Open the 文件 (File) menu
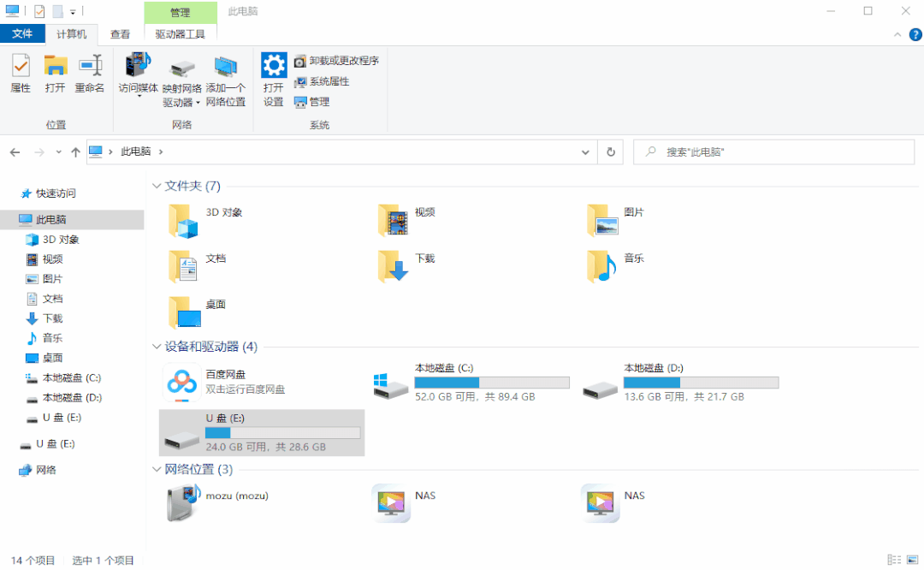924x570 pixels. [23, 34]
